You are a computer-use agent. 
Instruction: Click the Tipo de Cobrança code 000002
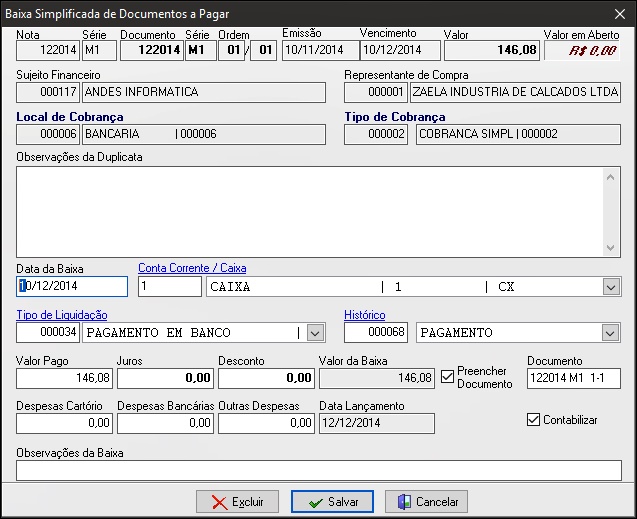click(x=376, y=134)
